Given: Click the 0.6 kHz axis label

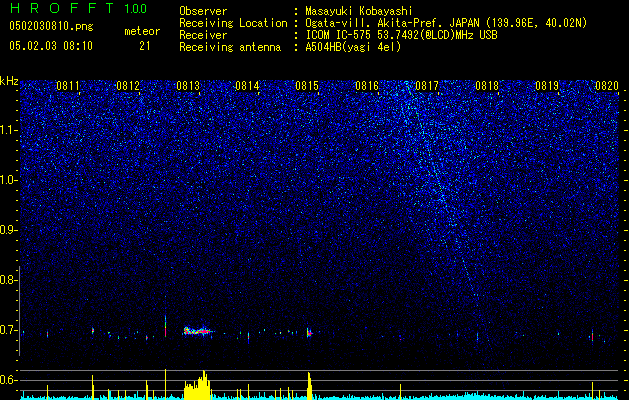Looking at the screenshot, I should 8,380.
